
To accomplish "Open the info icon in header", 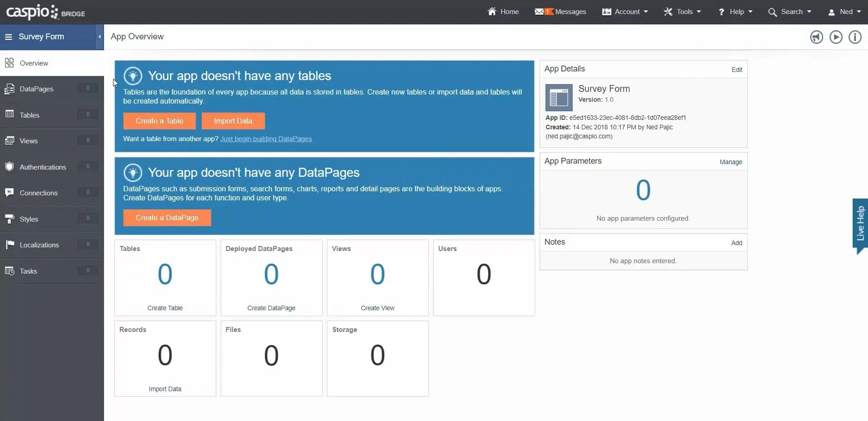I will [854, 37].
